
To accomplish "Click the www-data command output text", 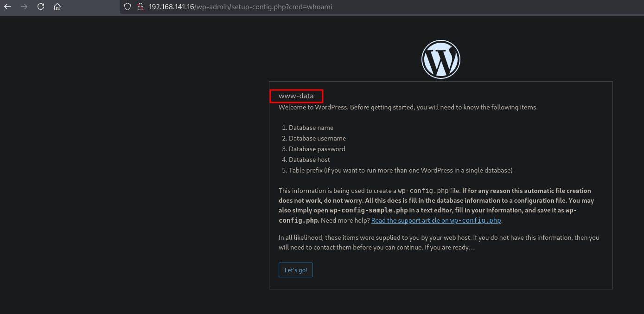I will [x=296, y=96].
